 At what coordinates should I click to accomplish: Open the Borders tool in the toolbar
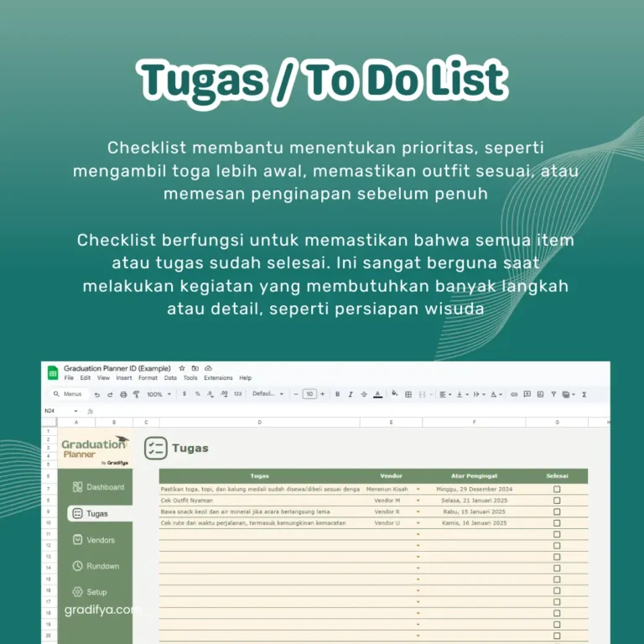coord(408,394)
